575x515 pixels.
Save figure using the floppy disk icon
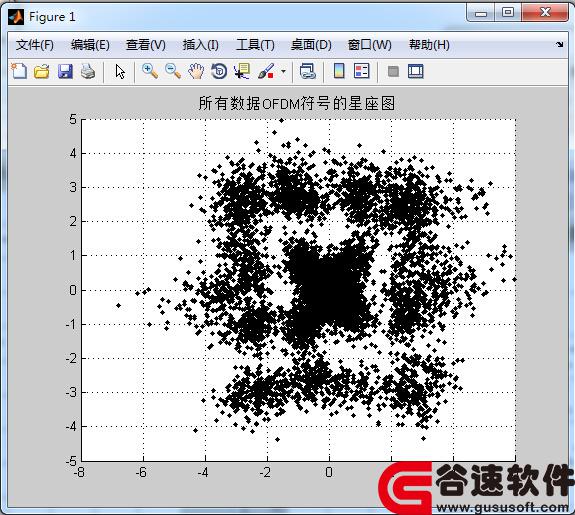pyautogui.click(x=65, y=71)
